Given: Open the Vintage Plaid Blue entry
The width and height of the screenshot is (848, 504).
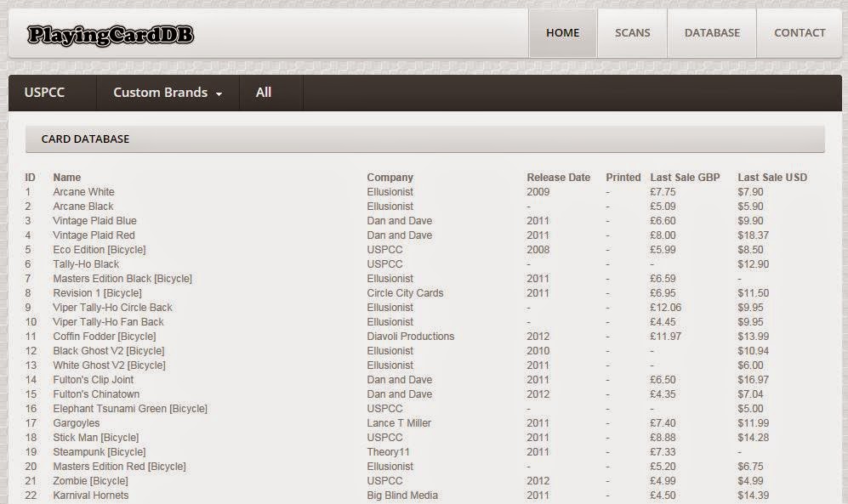Looking at the screenshot, I should click(x=94, y=220).
